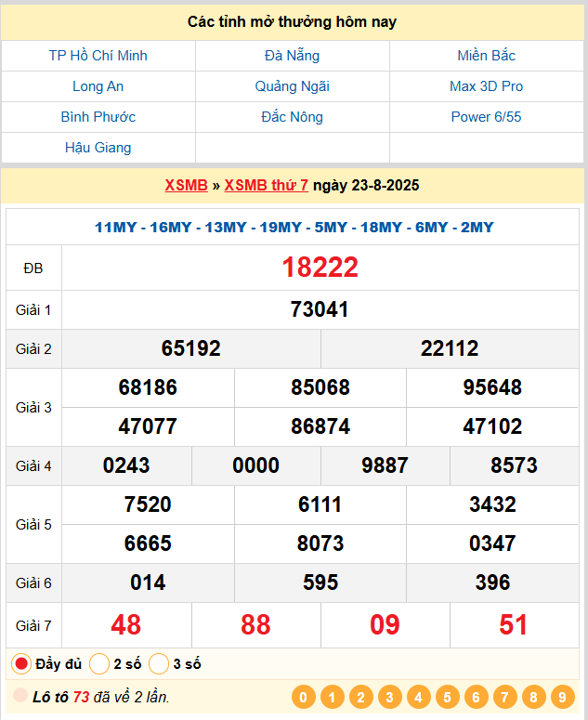
Task: Click the special prize number 18222
Action: 320,268
